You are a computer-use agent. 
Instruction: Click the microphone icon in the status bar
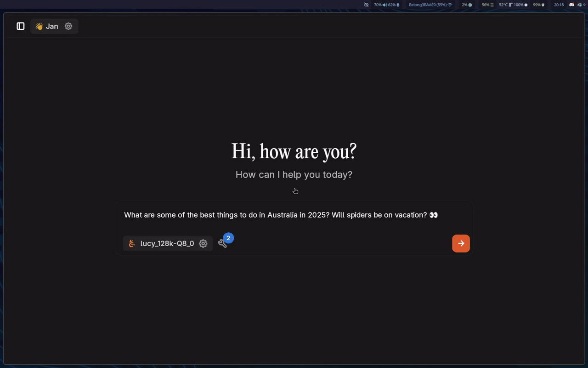coord(398,5)
